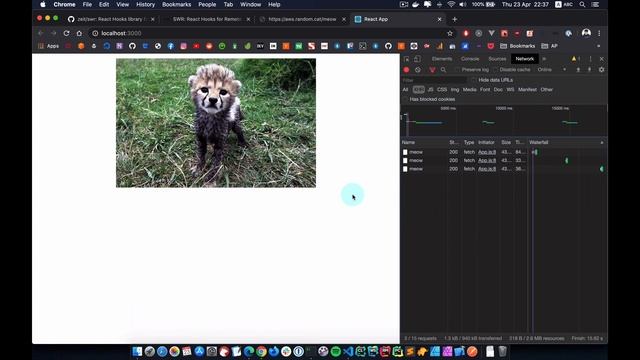Screen dimensions: 640x360
Task: Toggle the network filter funnel icon
Action: pos(432,70)
